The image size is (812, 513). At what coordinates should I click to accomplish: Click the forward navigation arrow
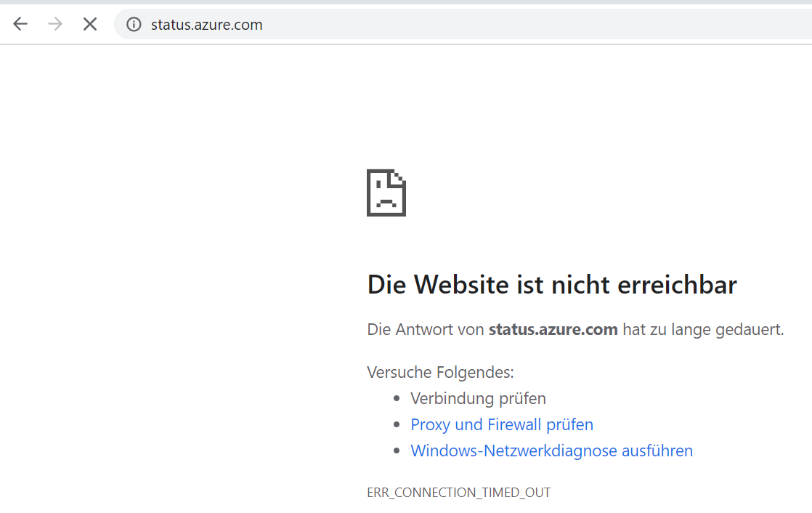pos(55,24)
